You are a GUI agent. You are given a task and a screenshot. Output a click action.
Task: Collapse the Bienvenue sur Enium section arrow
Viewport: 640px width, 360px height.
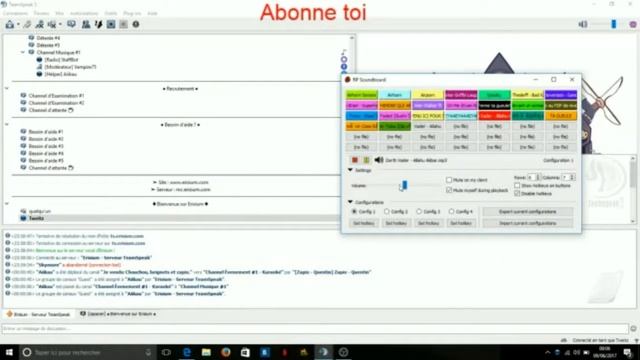pos(7,204)
